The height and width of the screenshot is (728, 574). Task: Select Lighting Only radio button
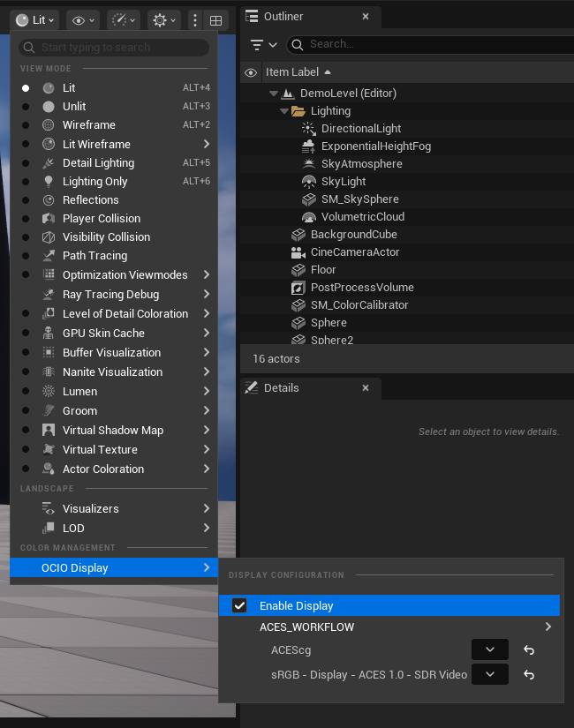[26, 182]
